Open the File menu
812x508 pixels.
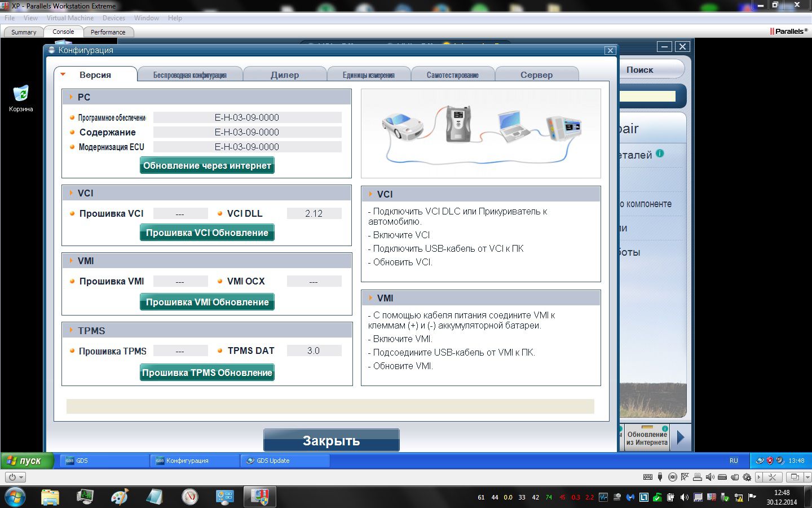tap(10, 18)
